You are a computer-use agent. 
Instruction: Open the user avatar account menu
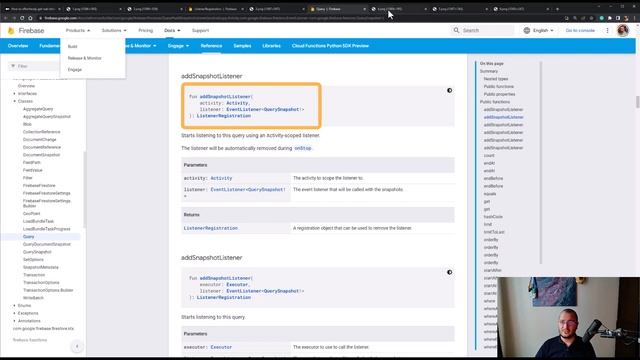click(x=623, y=30)
